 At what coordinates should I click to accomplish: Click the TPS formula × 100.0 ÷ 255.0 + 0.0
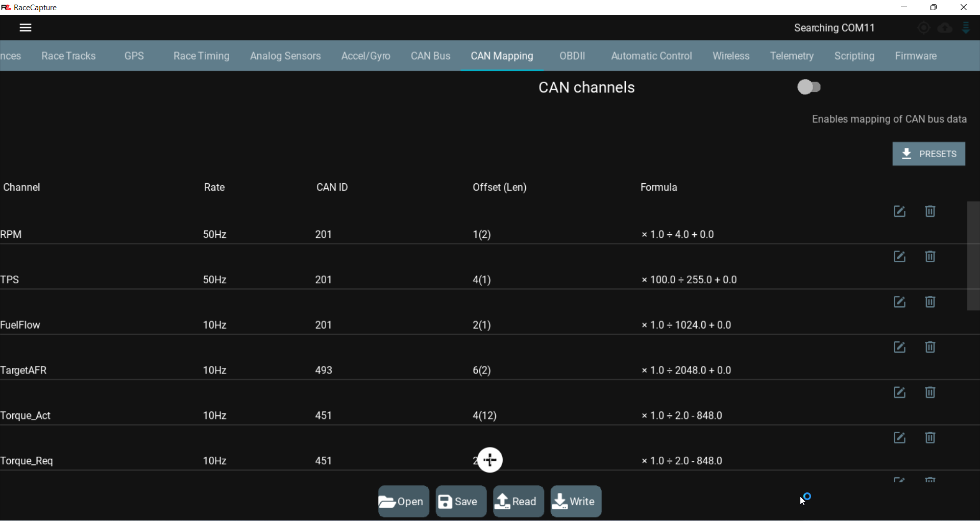[x=689, y=280]
